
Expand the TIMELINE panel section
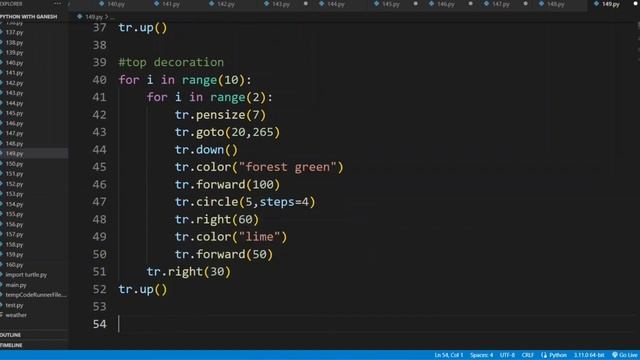(11, 345)
